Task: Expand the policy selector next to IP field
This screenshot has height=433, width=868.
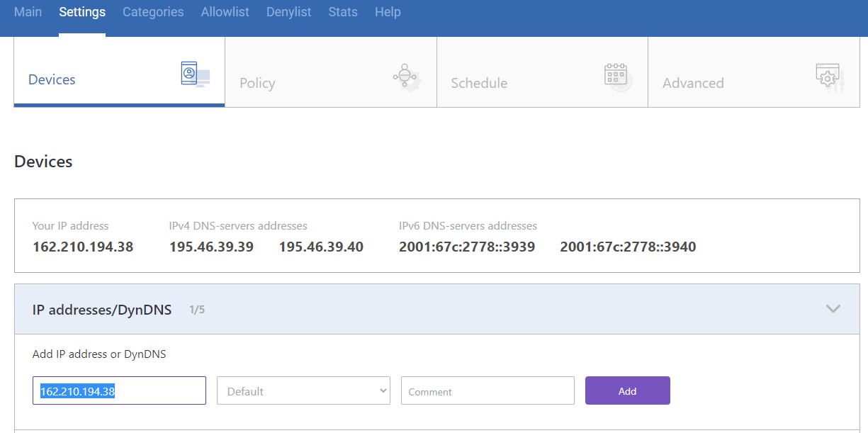Action: (303, 390)
